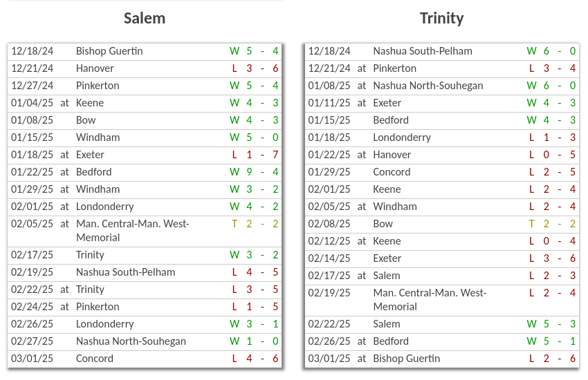This screenshot has width=588, height=380.
Task: Click Trinity's 0 - 5 loss score
Action: point(552,155)
